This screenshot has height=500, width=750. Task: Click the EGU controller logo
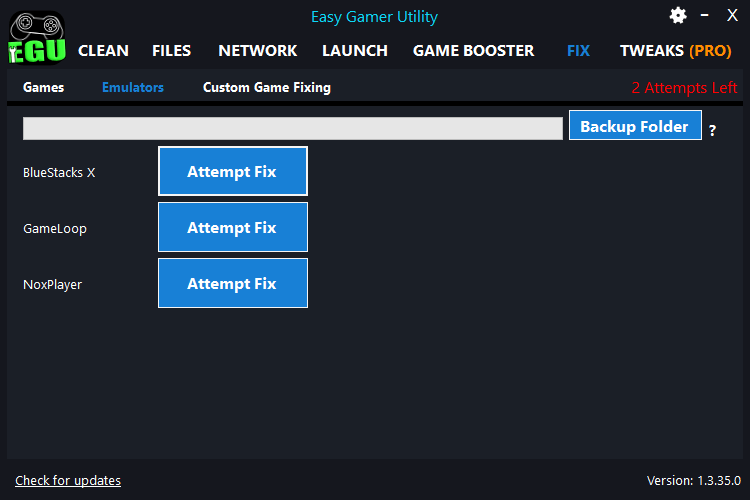[37, 37]
